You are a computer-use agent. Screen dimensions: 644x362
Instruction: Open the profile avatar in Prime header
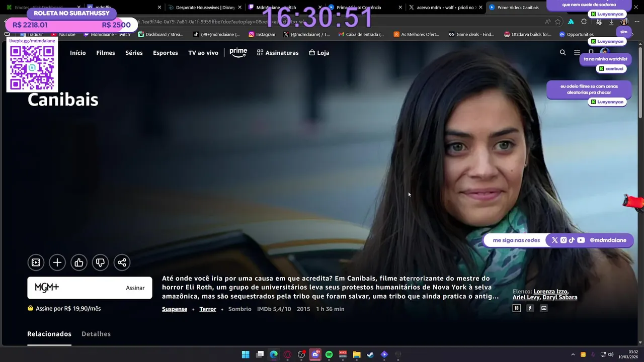tap(605, 52)
